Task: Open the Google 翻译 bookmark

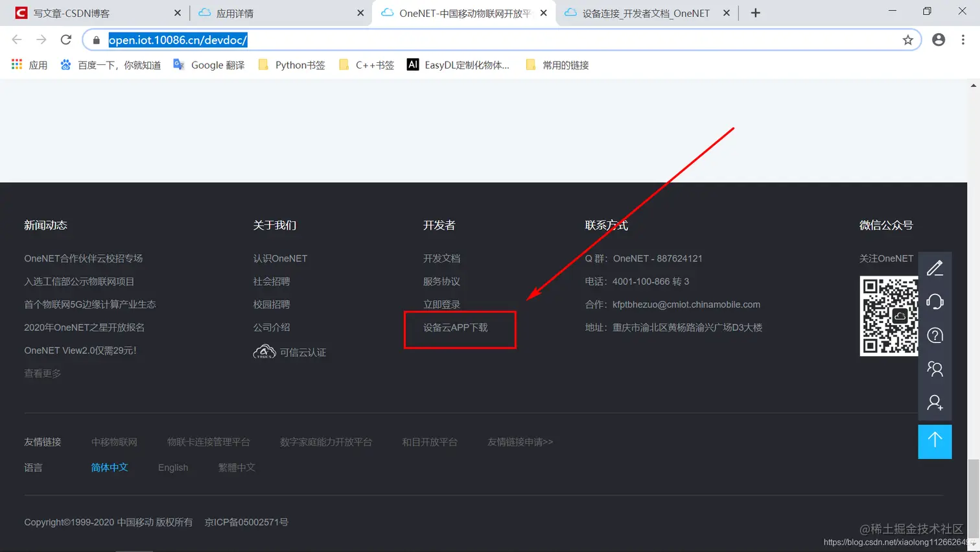Action: click(209, 65)
